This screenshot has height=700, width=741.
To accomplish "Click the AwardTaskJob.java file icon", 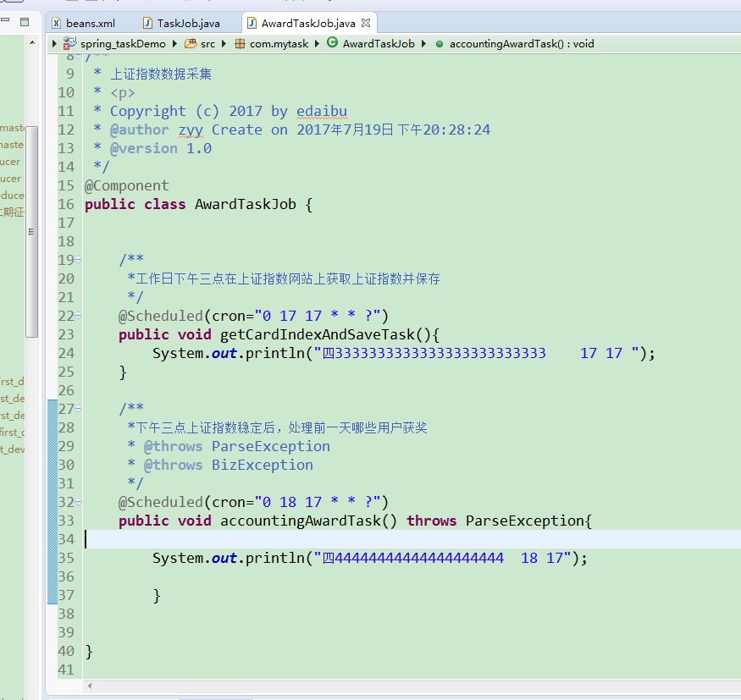I will (x=252, y=23).
